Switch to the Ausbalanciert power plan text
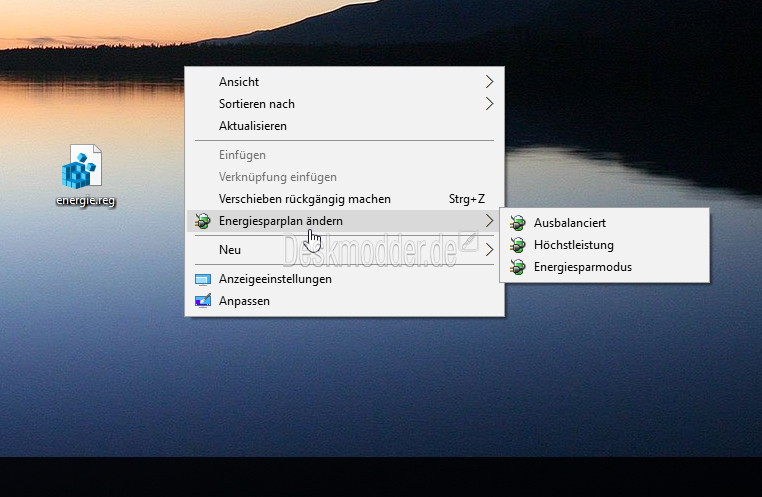The width and height of the screenshot is (762, 497). (570, 223)
